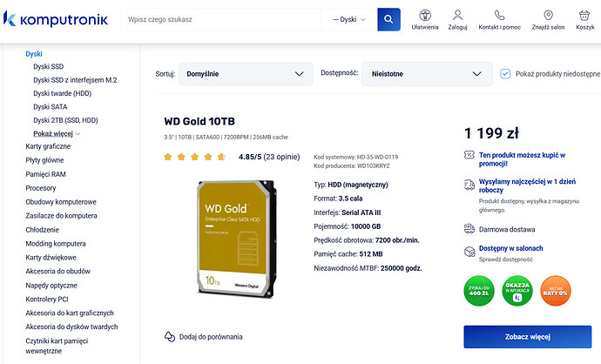Go to Akcesoria do dysków twardych
The width and height of the screenshot is (601, 364).
point(71,327)
